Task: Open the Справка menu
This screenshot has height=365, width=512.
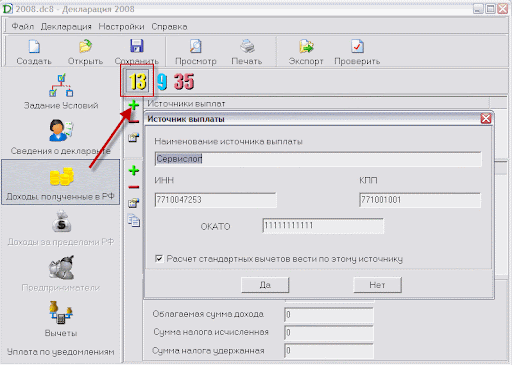Action: pos(169,26)
